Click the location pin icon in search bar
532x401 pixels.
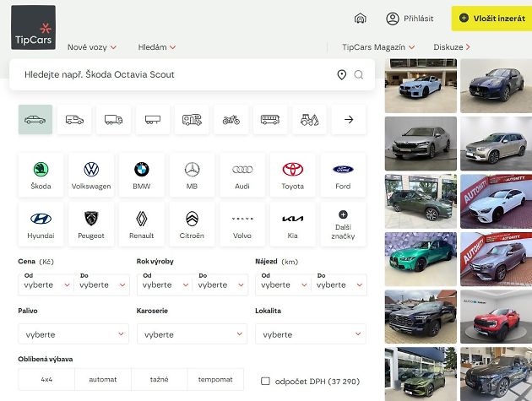[342, 74]
